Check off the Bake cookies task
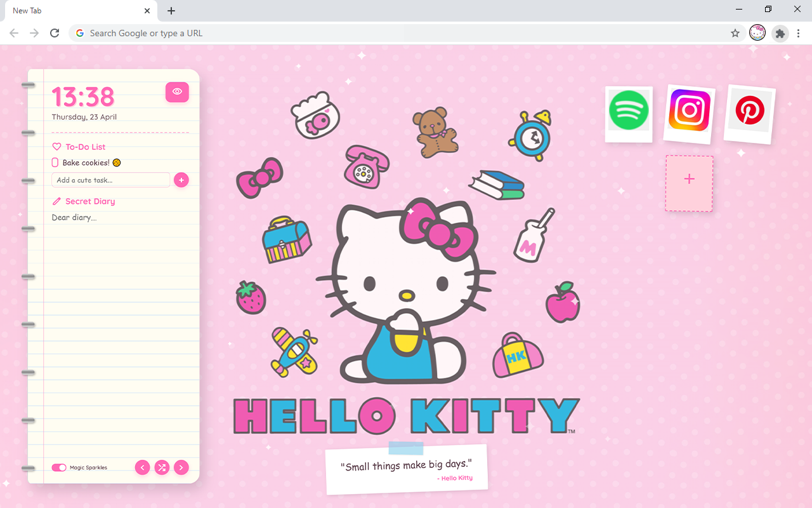Viewport: 812px width, 508px height. click(55, 163)
